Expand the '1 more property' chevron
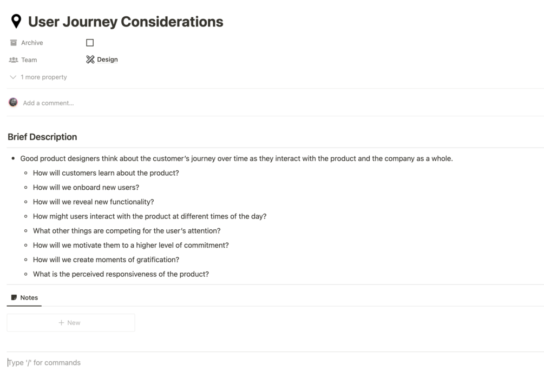 (13, 77)
